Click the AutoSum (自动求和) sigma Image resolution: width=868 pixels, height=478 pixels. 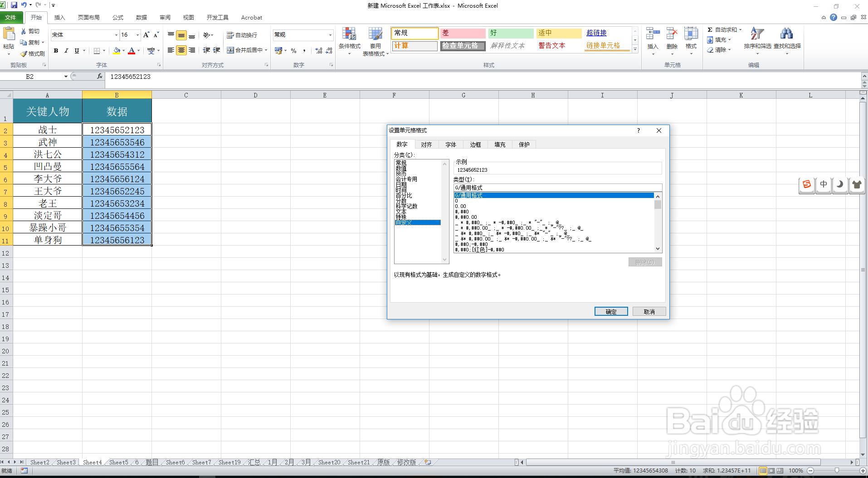click(724, 30)
